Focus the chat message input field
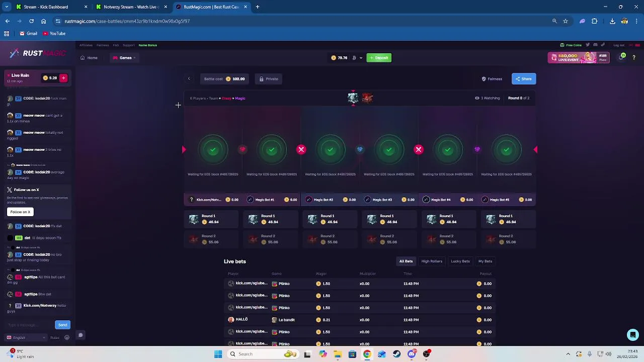This screenshot has width=644, height=362. (x=29, y=325)
